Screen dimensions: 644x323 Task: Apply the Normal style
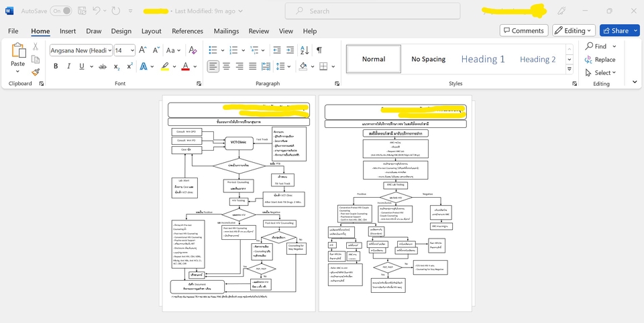tap(374, 59)
